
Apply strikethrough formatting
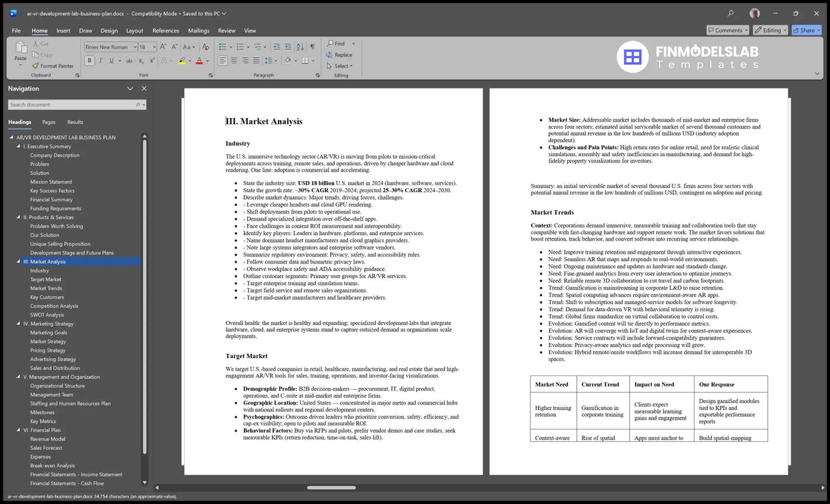pos(129,61)
